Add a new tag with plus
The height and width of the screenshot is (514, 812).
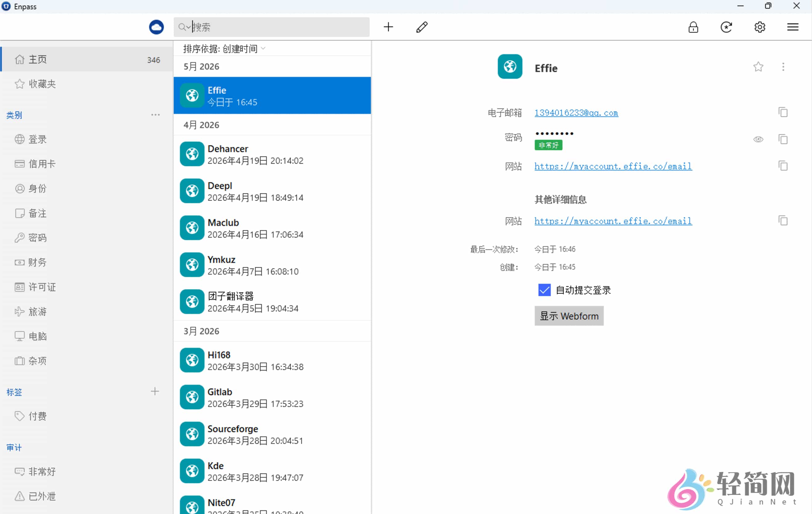[155, 391]
